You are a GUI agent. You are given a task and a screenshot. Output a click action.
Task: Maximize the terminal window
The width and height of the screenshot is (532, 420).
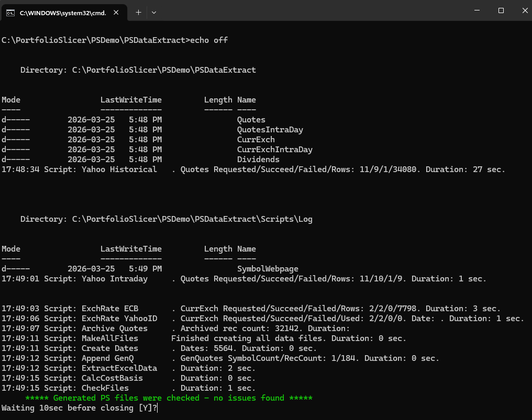click(501, 10)
